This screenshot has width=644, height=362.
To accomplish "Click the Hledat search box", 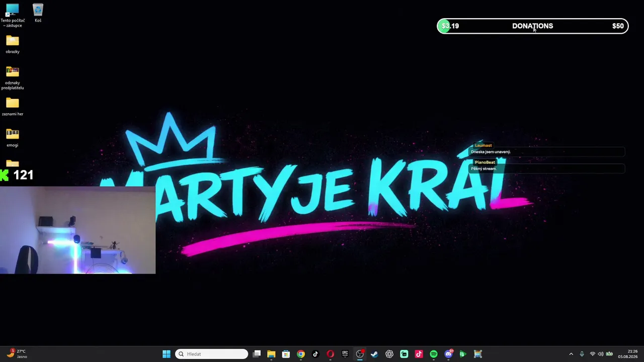I will point(212,354).
